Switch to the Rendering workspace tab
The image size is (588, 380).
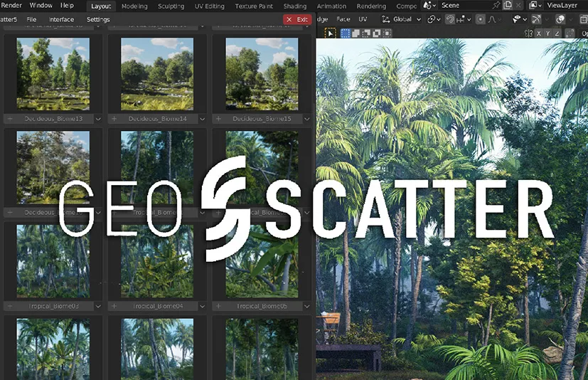371,6
